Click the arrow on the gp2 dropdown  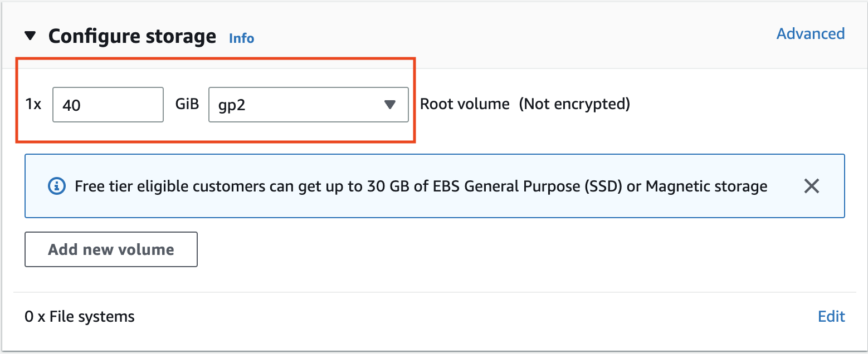pyautogui.click(x=390, y=105)
